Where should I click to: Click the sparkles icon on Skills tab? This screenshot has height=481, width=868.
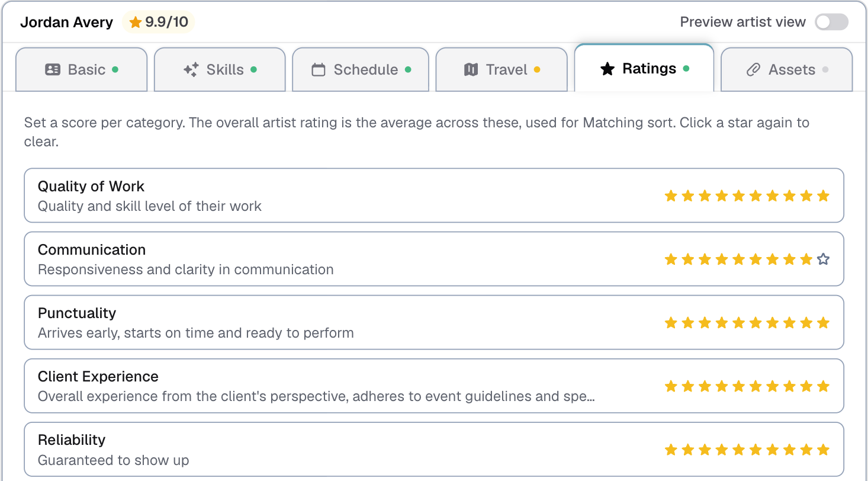point(191,70)
